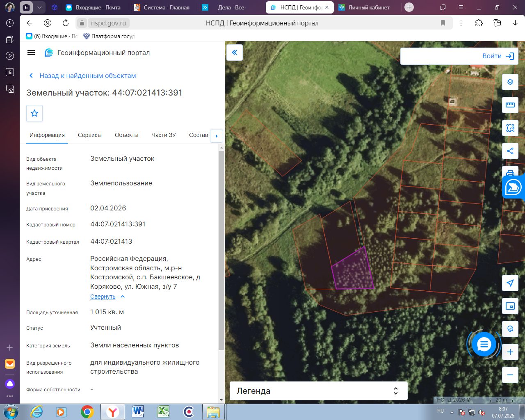Add parcel to favorites star
Screen dimensions: 525x420
click(34, 113)
